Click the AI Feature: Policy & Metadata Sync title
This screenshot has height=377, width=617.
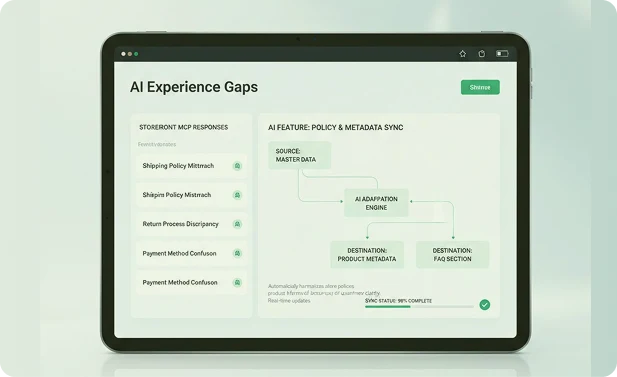pos(336,128)
